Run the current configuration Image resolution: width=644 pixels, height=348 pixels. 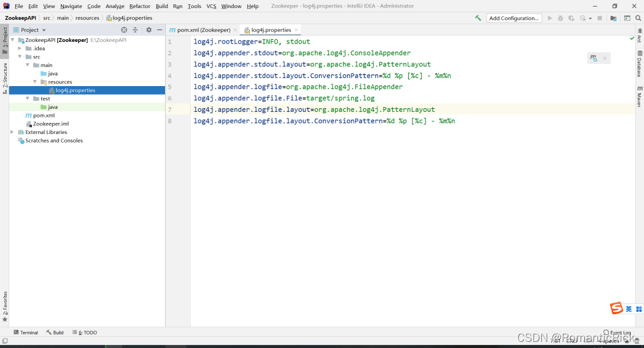(x=550, y=18)
